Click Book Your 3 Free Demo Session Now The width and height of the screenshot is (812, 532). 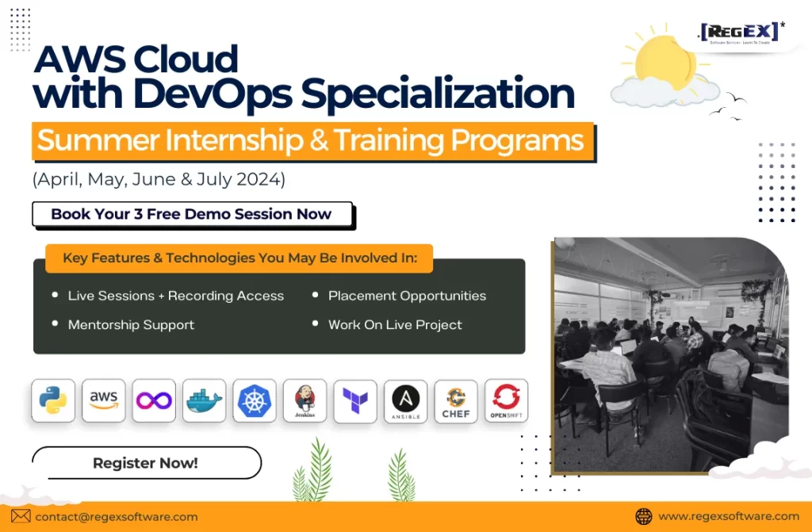192,214
